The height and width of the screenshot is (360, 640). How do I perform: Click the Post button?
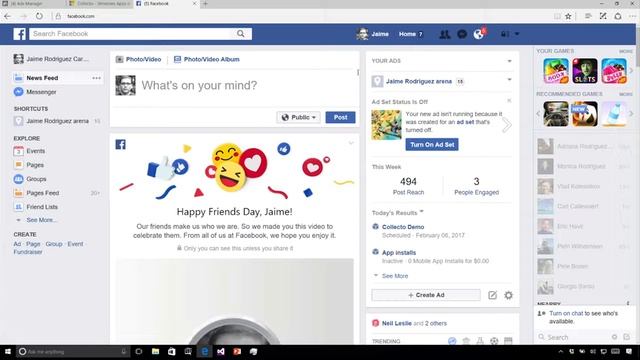point(340,117)
